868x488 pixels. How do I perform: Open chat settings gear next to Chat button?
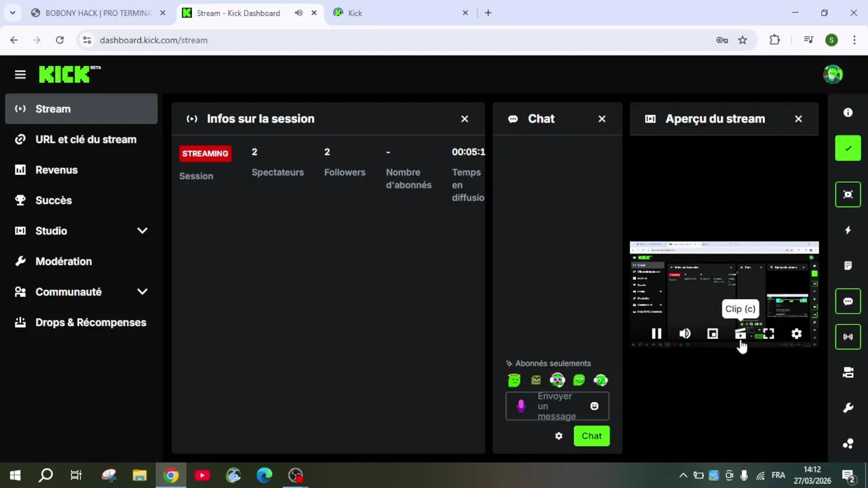[559, 436]
